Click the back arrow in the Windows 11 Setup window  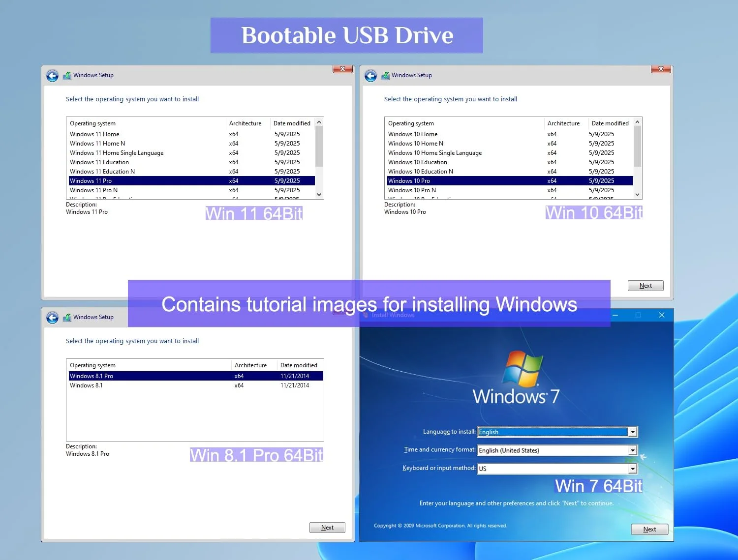click(52, 75)
